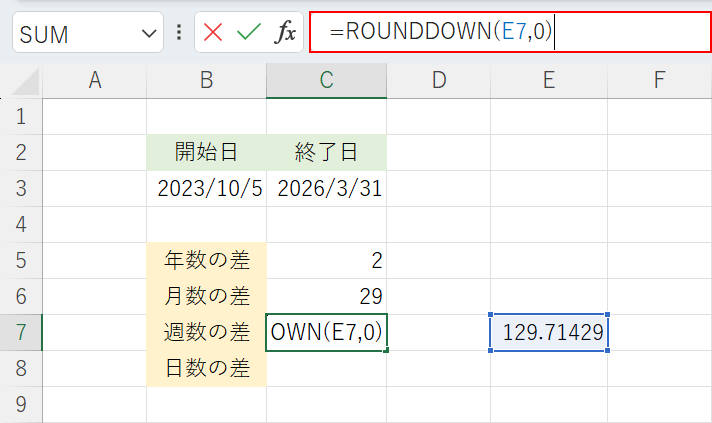Image resolution: width=712 pixels, height=423 pixels.
Task: Select the start date cell 2023/10/5
Action: pyautogui.click(x=207, y=188)
